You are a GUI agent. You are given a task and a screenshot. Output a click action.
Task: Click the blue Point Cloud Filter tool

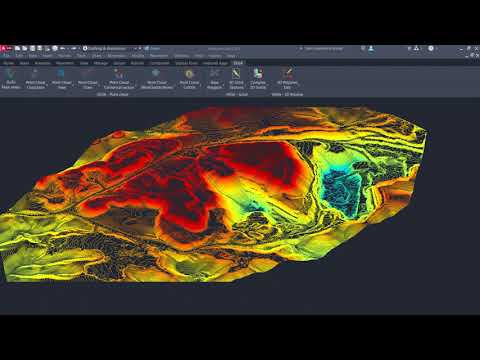click(x=62, y=79)
